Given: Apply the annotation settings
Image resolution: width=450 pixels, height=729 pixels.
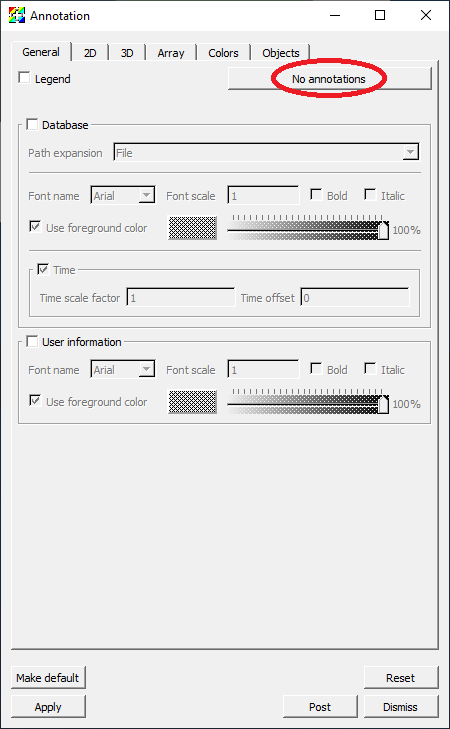Looking at the screenshot, I should click(48, 707).
